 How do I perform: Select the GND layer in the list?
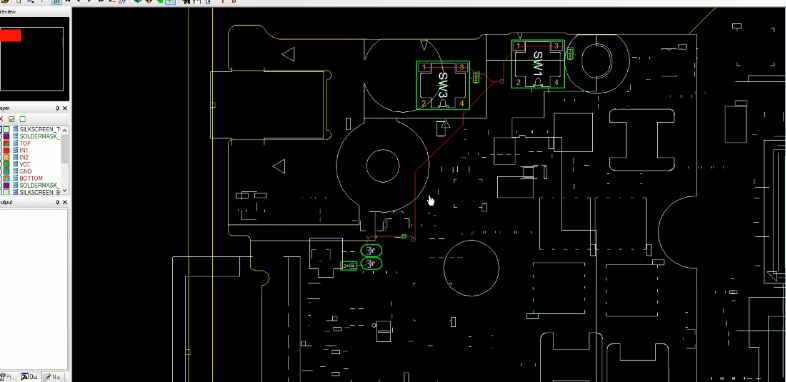pyautogui.click(x=26, y=171)
